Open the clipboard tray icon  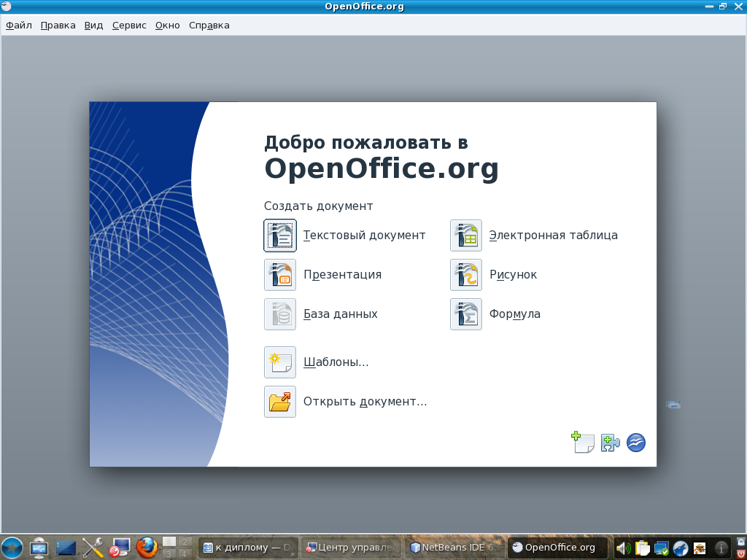tap(642, 548)
